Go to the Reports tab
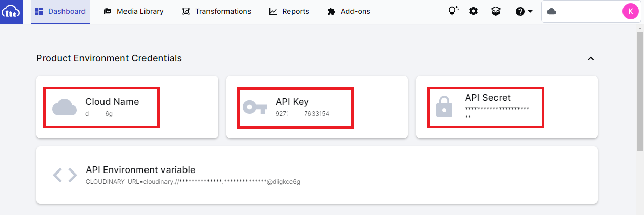Viewport: 644px width, 215px height. (x=289, y=11)
